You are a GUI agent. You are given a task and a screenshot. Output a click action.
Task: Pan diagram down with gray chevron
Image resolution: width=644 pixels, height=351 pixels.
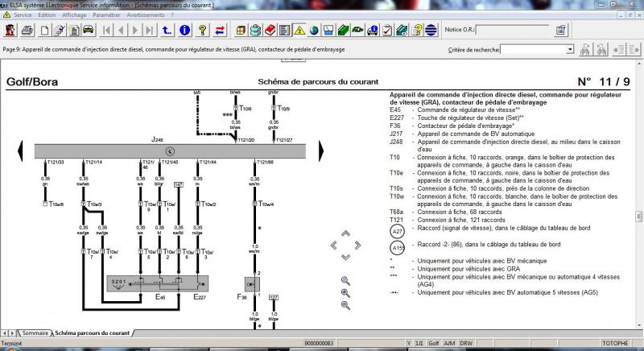tap(346, 258)
